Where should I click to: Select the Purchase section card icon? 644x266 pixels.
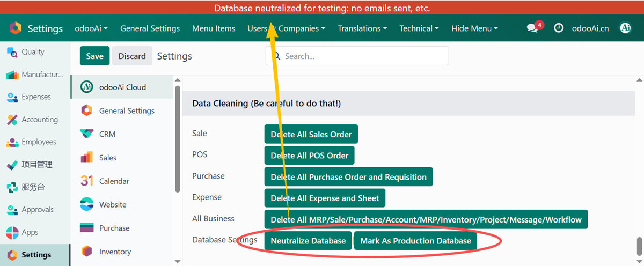point(86,228)
